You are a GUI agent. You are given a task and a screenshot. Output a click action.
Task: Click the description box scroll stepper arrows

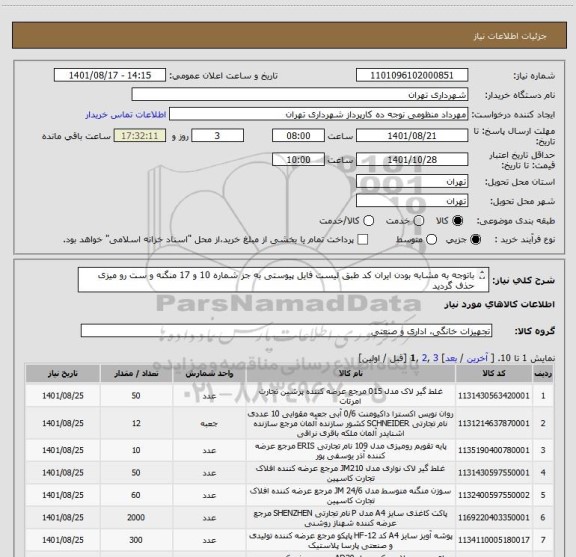[x=482, y=275]
